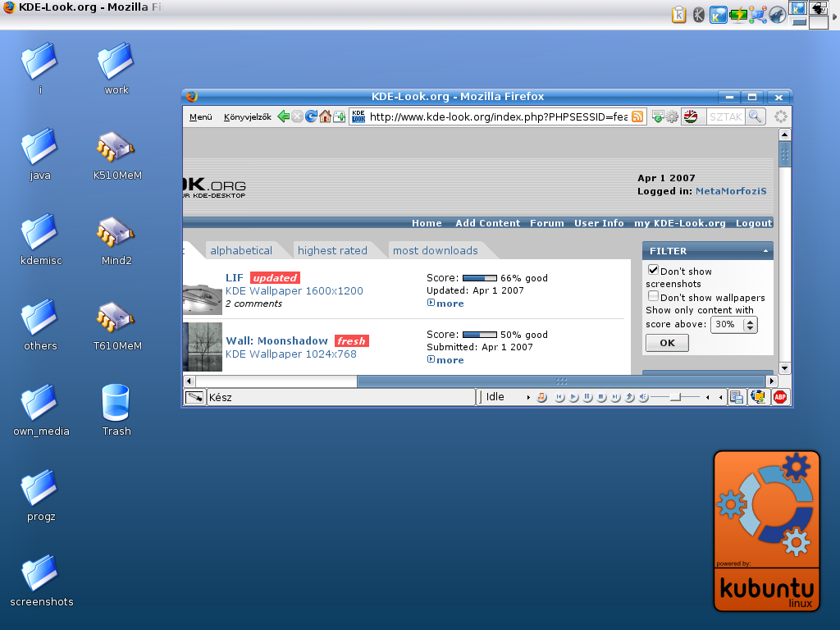Click the pause button in player bar
The image size is (840, 630).
pyautogui.click(x=587, y=397)
